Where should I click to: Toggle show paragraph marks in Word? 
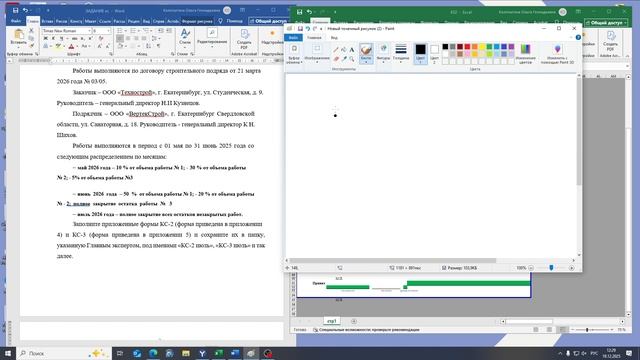click(158, 46)
